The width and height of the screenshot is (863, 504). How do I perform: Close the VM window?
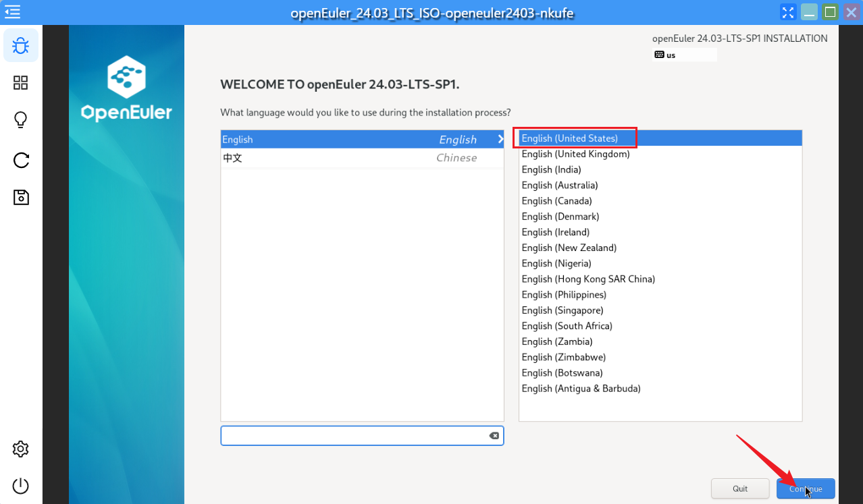pyautogui.click(x=851, y=11)
